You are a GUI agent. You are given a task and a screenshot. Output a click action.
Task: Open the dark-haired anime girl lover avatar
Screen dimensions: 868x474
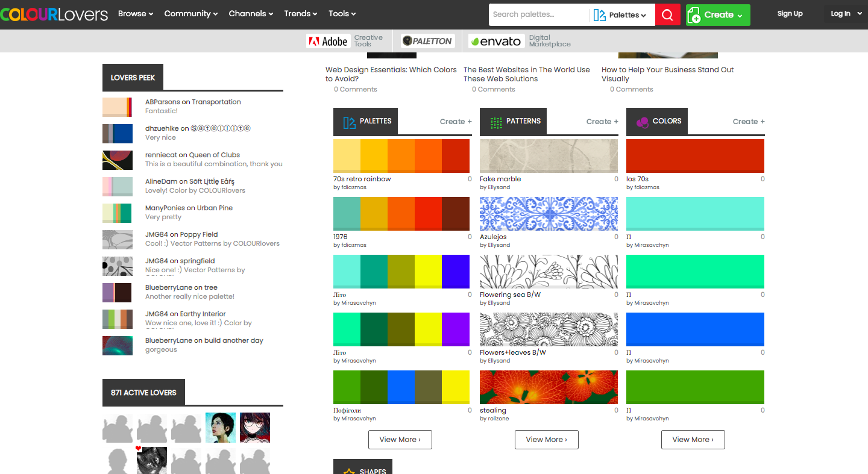(255, 428)
